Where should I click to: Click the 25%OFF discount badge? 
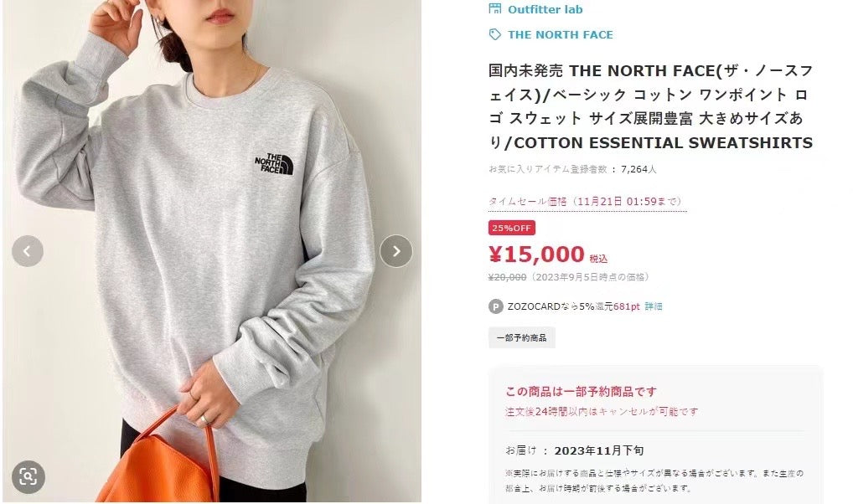click(512, 228)
